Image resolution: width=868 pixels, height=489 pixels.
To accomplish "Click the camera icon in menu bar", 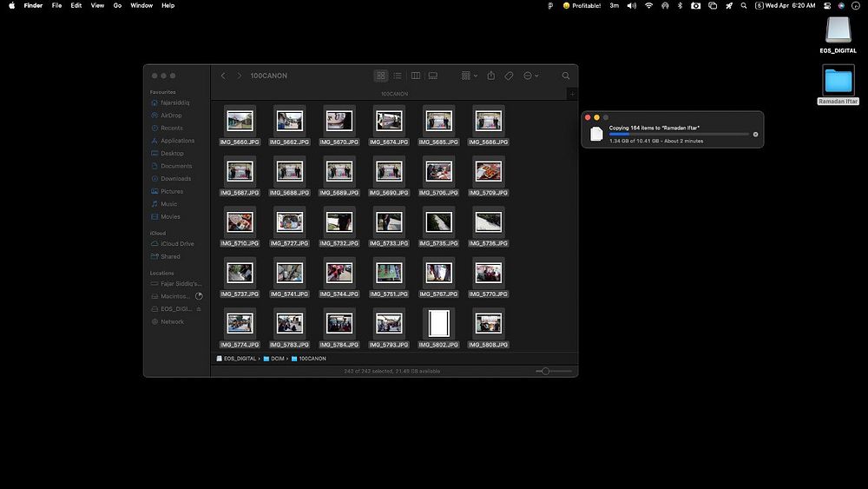I will (696, 5).
